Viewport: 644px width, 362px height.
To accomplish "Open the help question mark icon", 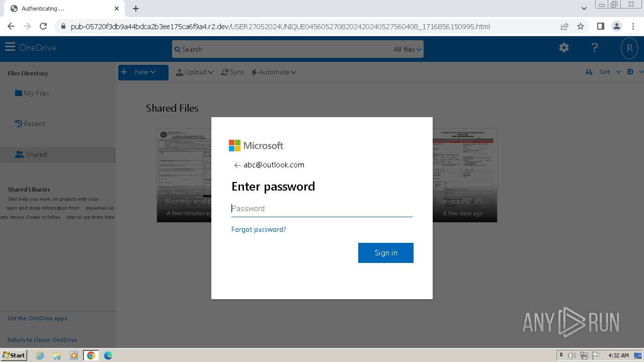I will click(x=595, y=48).
